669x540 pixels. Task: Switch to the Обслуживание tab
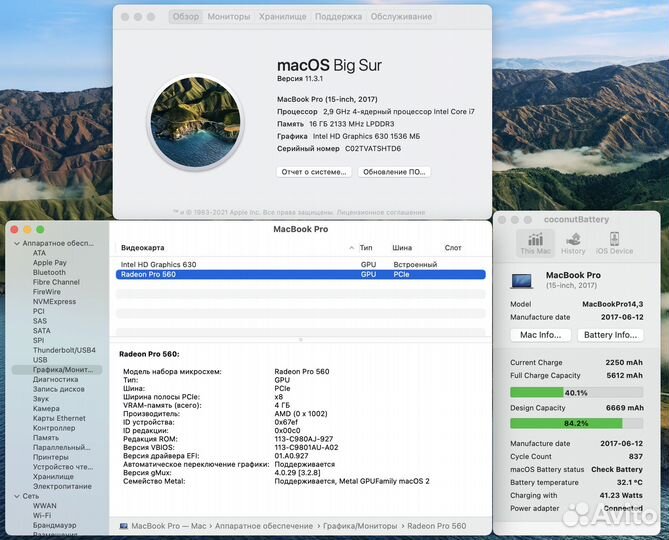click(401, 17)
